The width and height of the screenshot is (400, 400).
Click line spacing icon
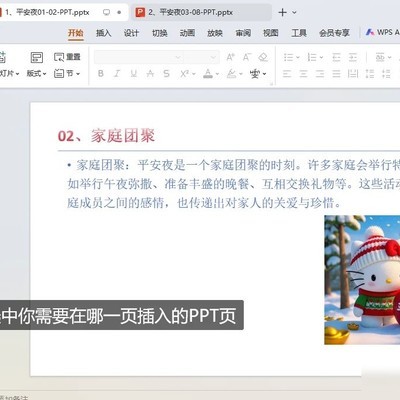coord(370,74)
